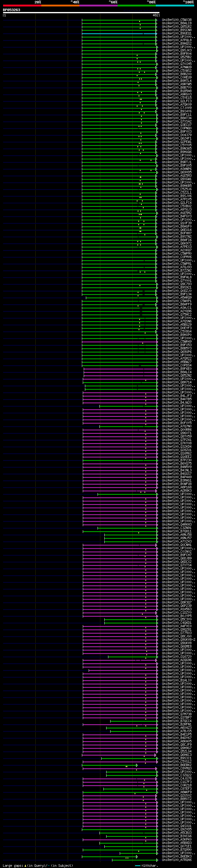Select hit label UniRef100_Q70IH5
Image resolution: width=197 pixels, height=868 pixels.
tap(176, 64)
